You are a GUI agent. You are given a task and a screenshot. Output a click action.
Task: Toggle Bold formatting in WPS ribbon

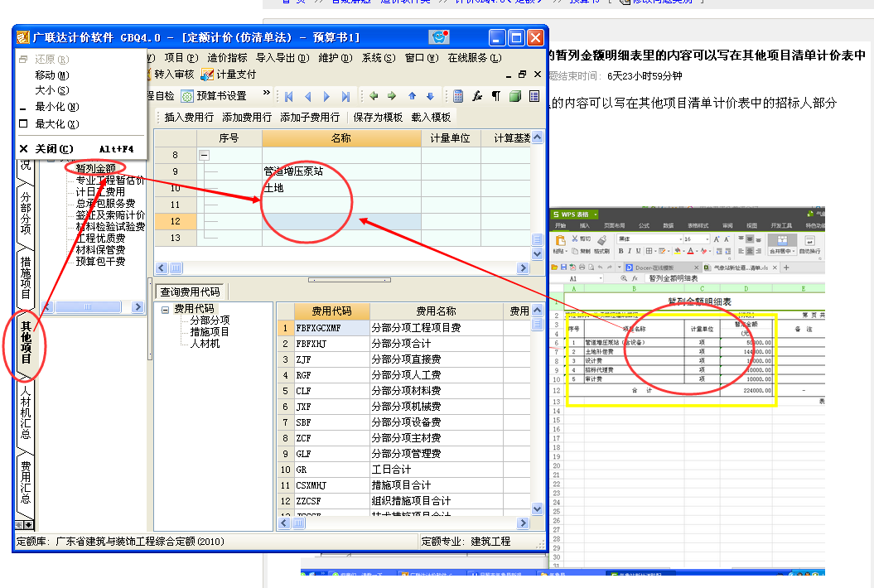[620, 251]
